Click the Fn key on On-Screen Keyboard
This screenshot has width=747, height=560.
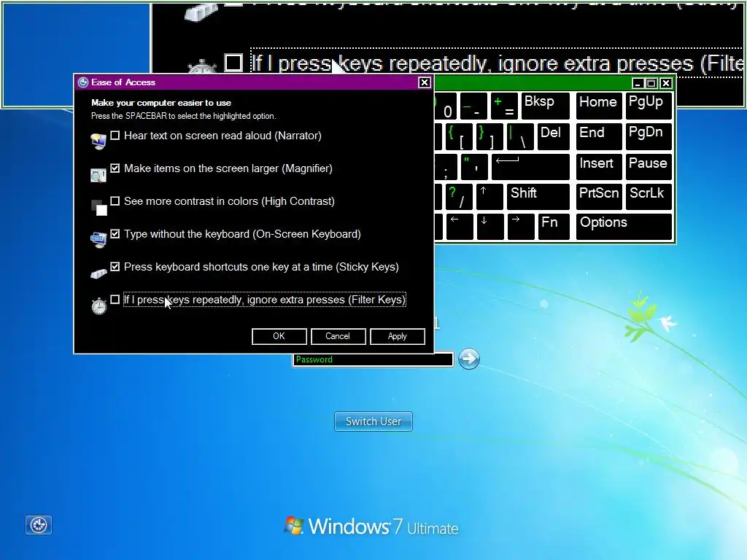point(554,227)
